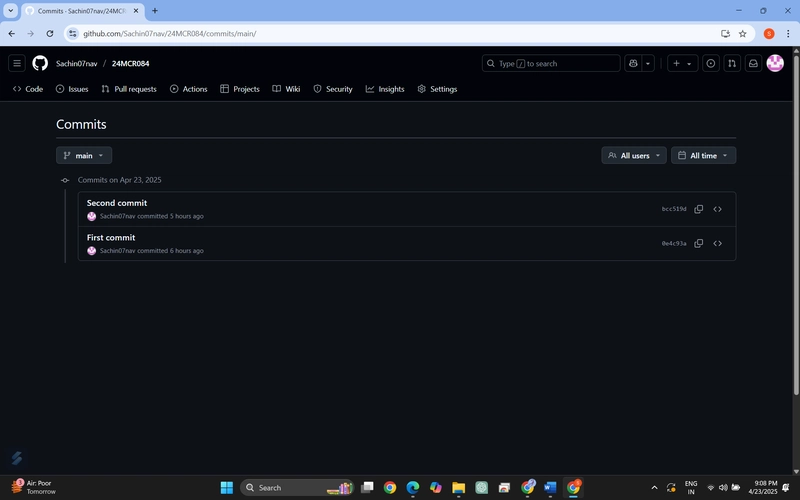This screenshot has width=800, height=500.
Task: Browse repository at First commit
Action: point(717,243)
